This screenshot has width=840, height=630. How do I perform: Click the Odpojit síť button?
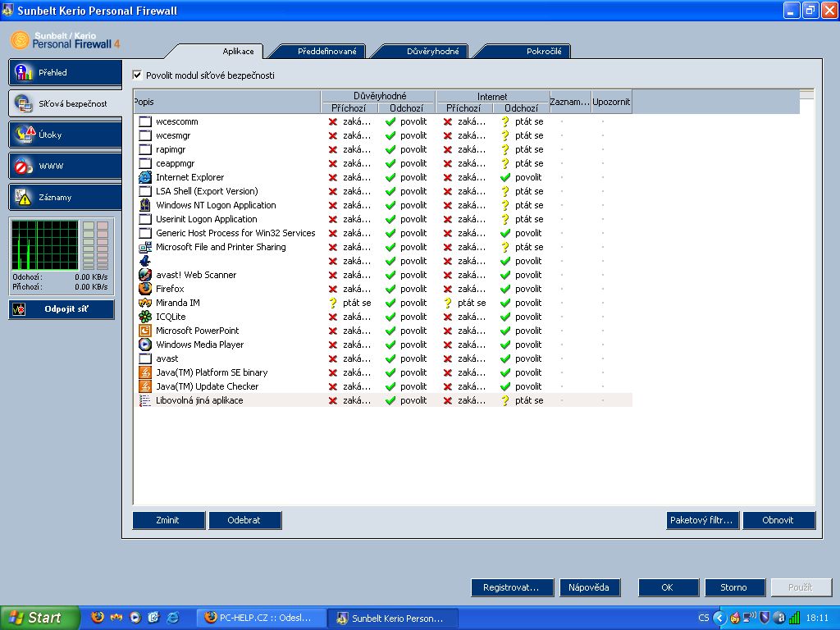[x=66, y=309]
